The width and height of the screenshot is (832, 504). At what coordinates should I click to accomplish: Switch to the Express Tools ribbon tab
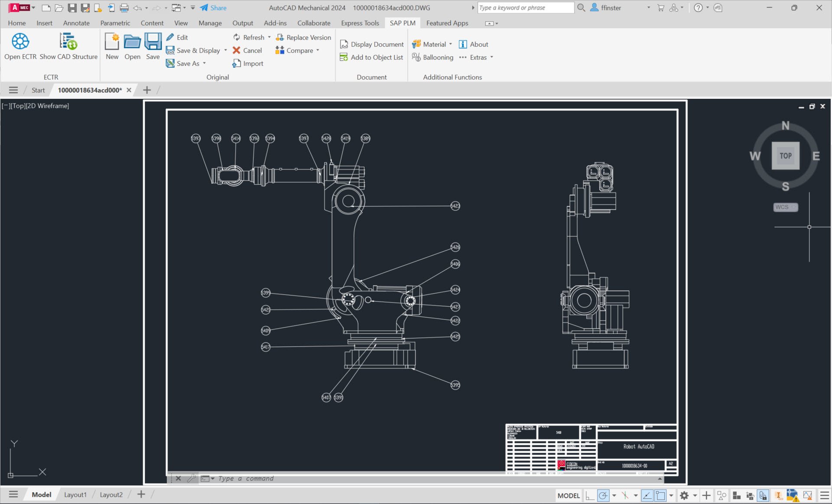(360, 23)
